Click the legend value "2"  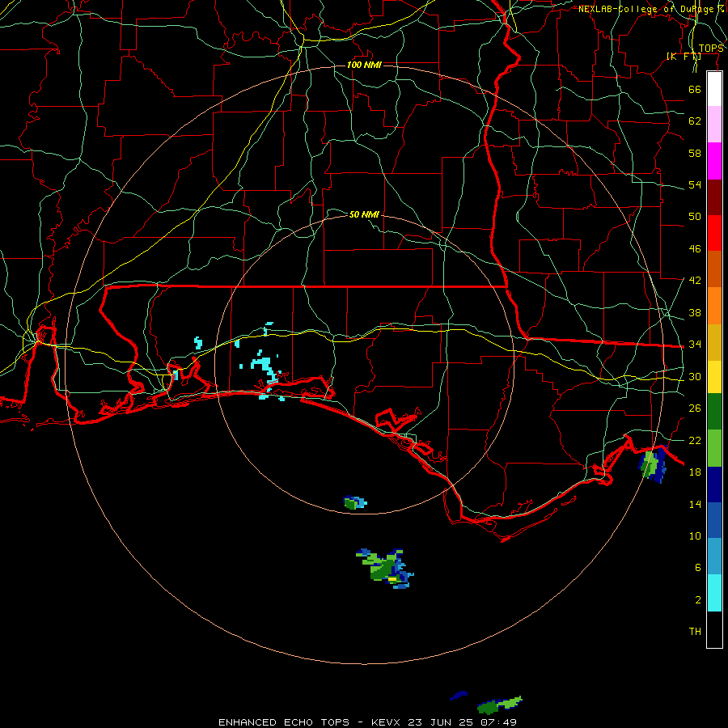698,600
